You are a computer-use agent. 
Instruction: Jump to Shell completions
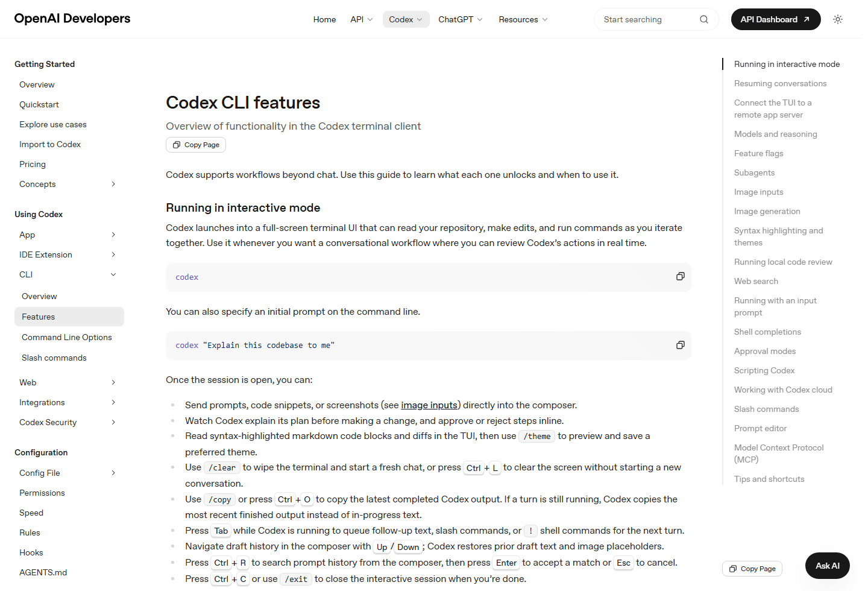coord(767,332)
